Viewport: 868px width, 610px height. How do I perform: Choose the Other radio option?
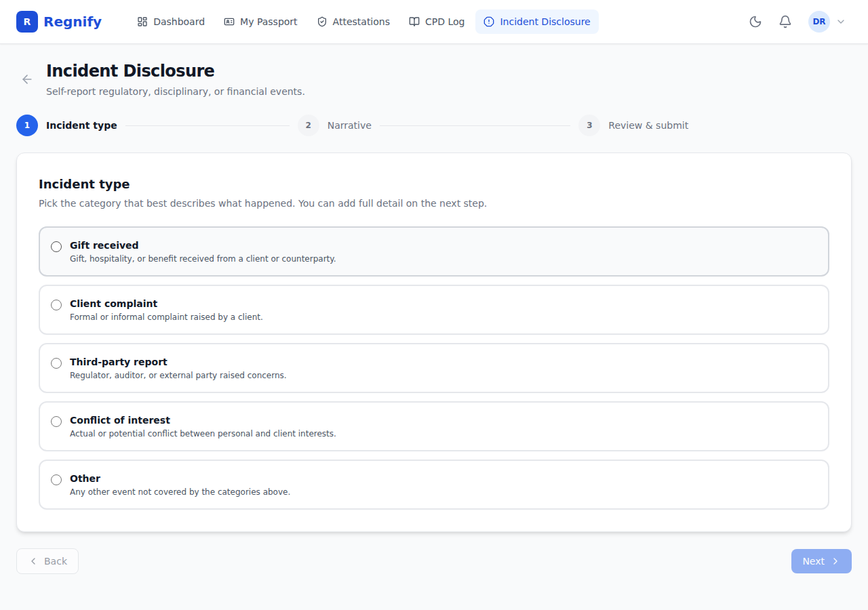(56, 480)
